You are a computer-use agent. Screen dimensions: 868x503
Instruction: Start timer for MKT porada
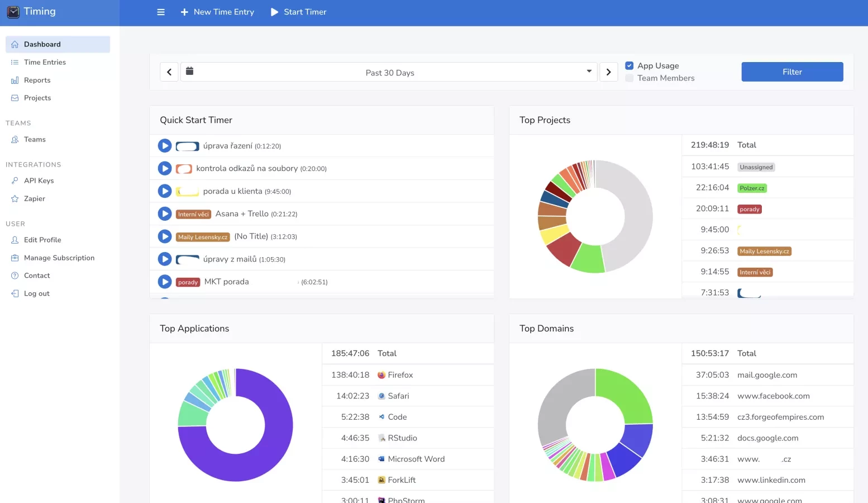(165, 282)
